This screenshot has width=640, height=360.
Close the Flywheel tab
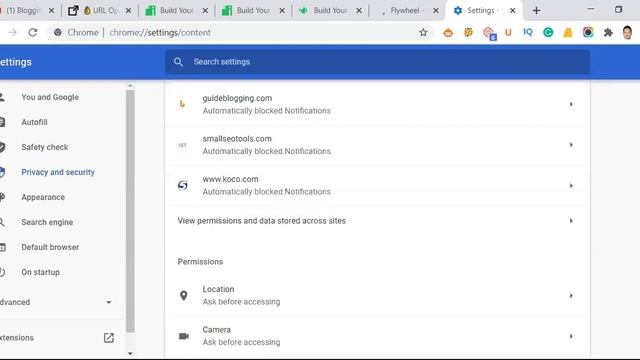point(436,11)
